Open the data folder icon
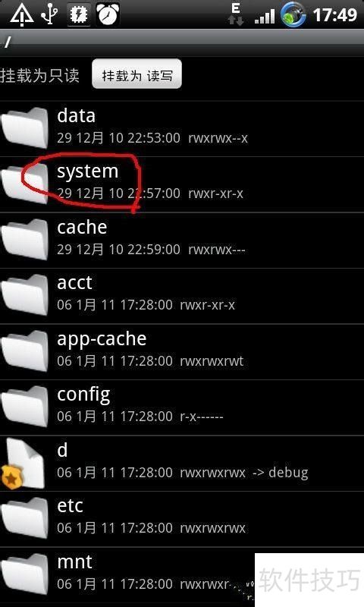The image size is (364, 607). coord(25,127)
